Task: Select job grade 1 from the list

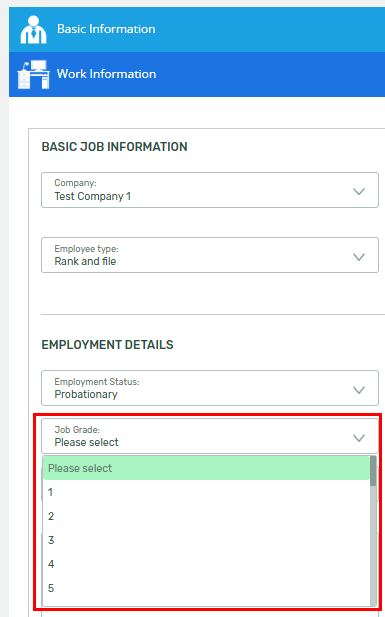Action: (206, 492)
